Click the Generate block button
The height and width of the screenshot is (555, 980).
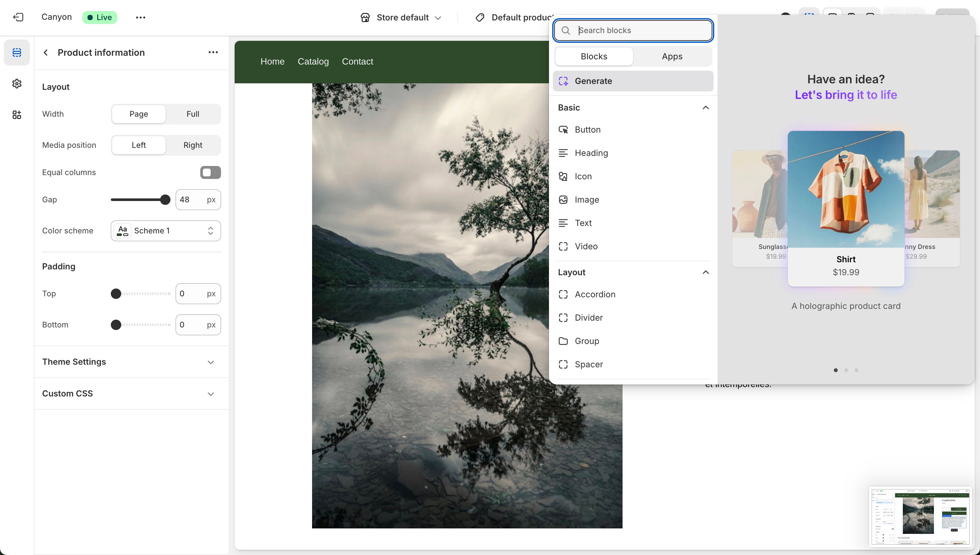633,81
